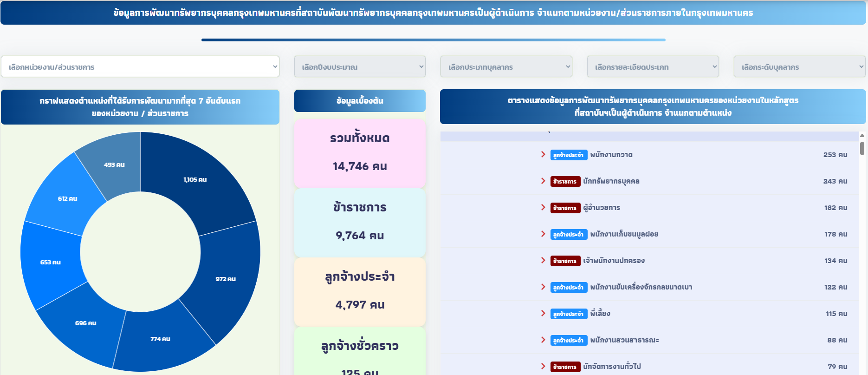
Task: Expand the นักจัดการงานทั่วไป row chevron
Action: 543,366
